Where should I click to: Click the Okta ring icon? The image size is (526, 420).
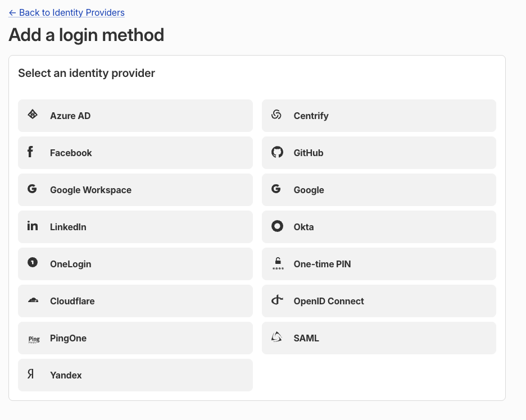click(277, 226)
